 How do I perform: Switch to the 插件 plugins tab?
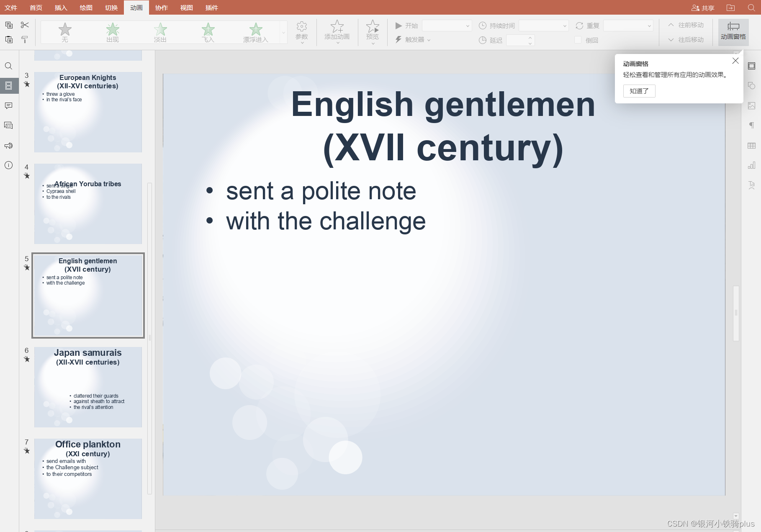point(212,8)
